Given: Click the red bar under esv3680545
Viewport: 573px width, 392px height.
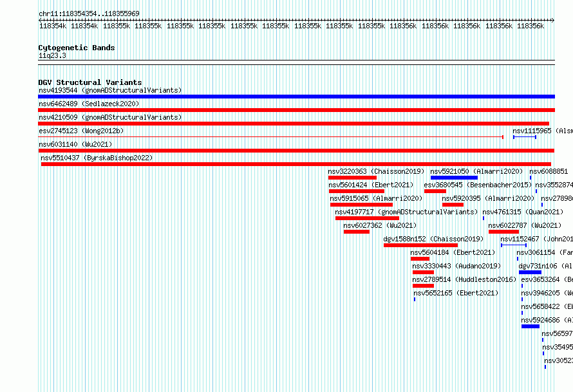Looking at the screenshot, I should (435, 191).
